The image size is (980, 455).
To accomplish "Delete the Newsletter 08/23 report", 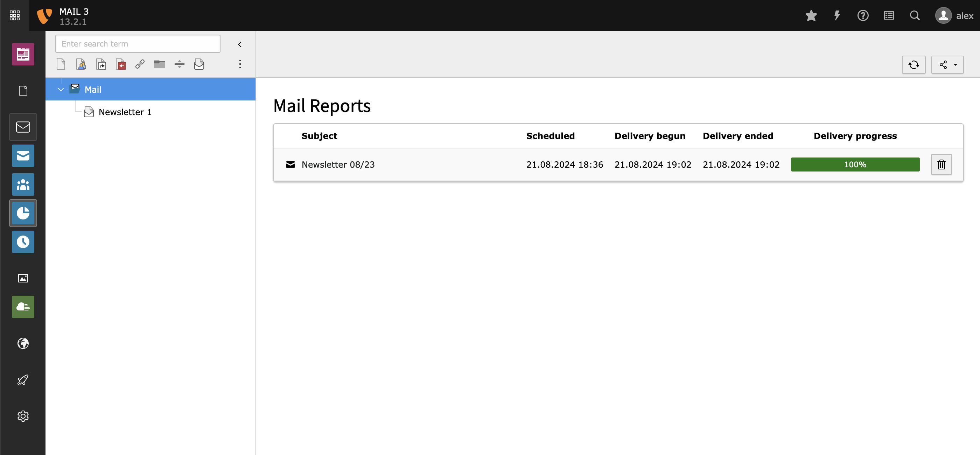I will tap(941, 165).
